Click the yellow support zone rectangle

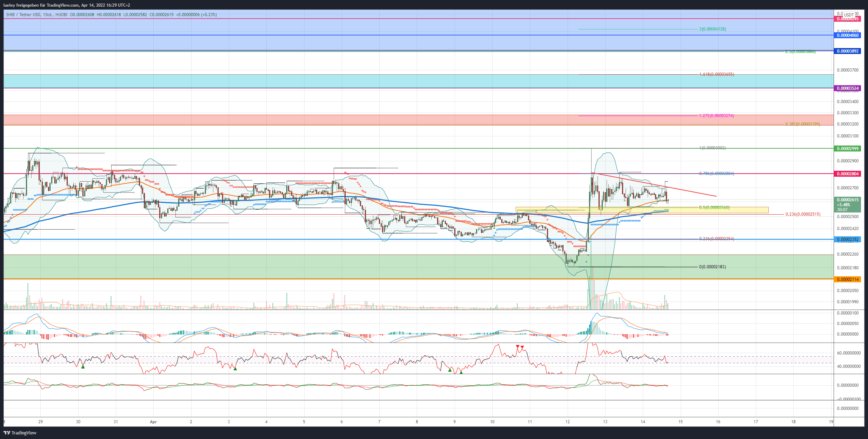[642, 210]
